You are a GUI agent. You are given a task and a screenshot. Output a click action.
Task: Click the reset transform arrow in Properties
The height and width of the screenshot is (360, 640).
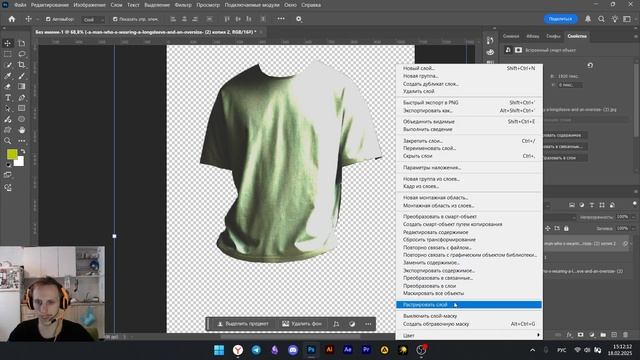pyautogui.click(x=590, y=65)
